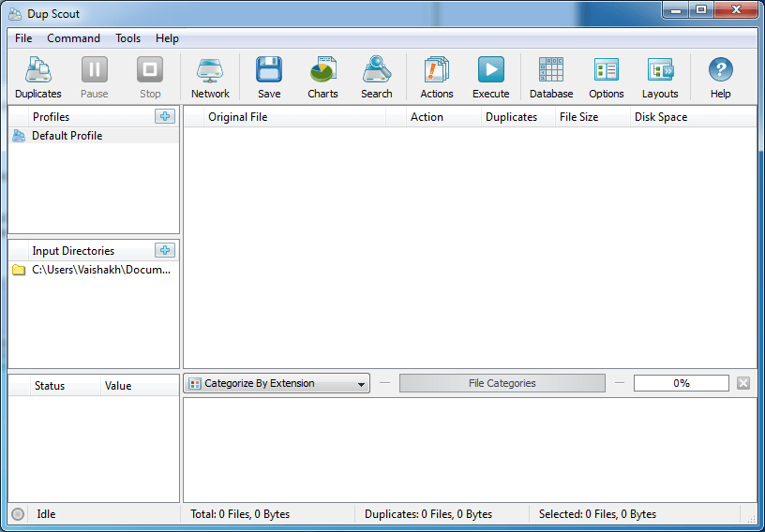Click the Idle status text
The image size is (765, 532).
tap(46, 514)
